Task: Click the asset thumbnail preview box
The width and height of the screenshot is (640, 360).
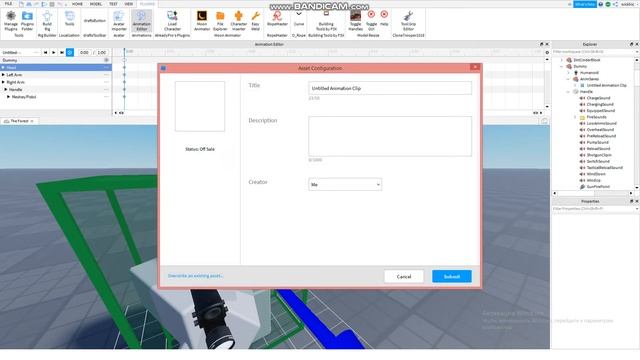Action: 200,106
